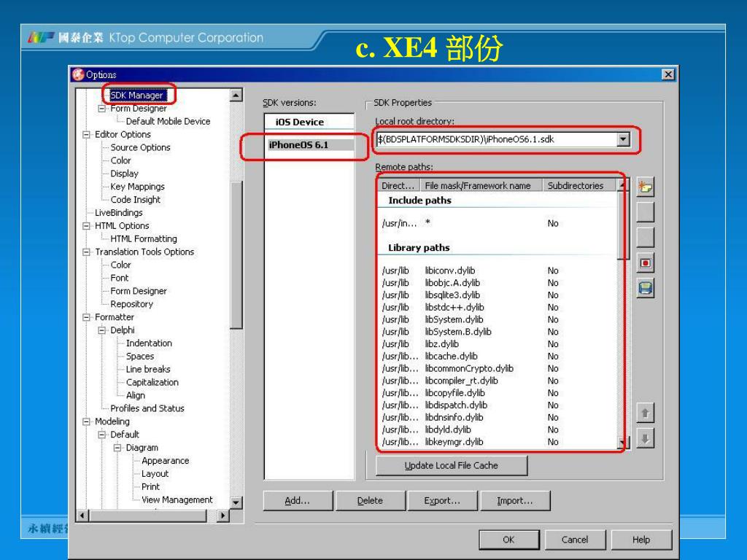
Task: Click the Help button
Action: pyautogui.click(x=641, y=540)
